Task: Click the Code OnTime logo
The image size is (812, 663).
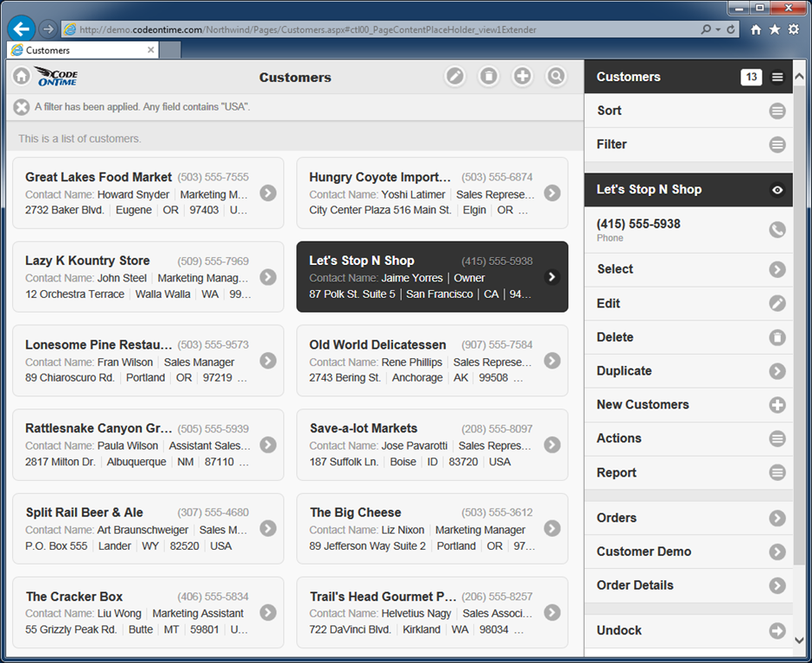Action: click(57, 77)
